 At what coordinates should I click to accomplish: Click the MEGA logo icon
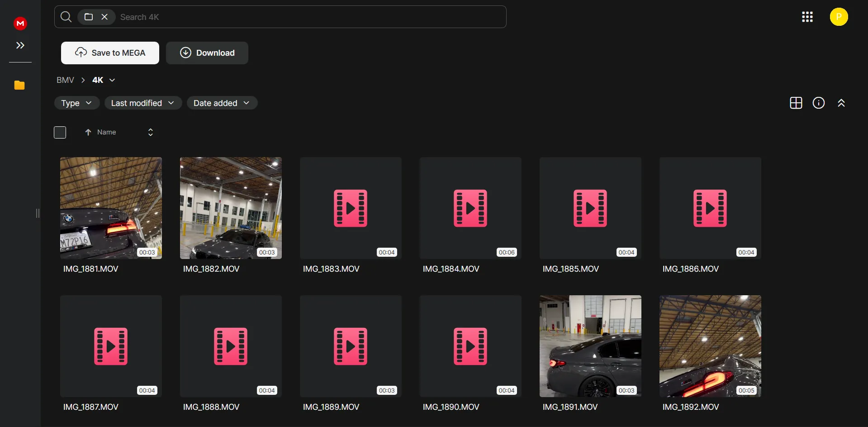(x=20, y=23)
